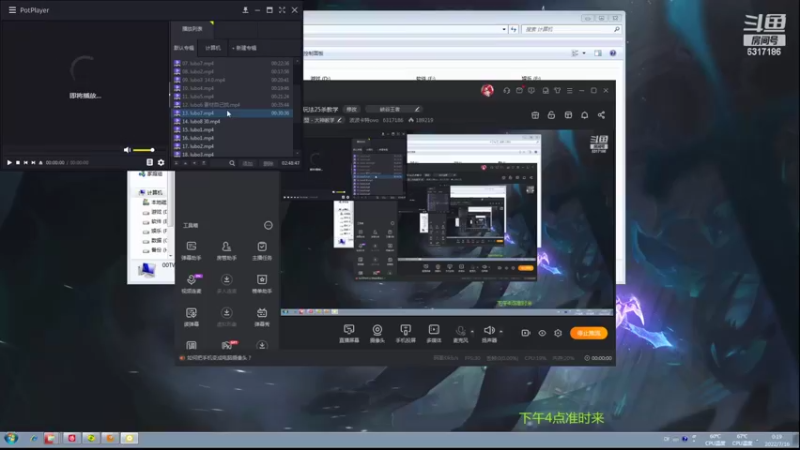Image resolution: width=800 pixels, height=450 pixels.
Task: Open streaming settings gear icon
Action: pos(558,333)
